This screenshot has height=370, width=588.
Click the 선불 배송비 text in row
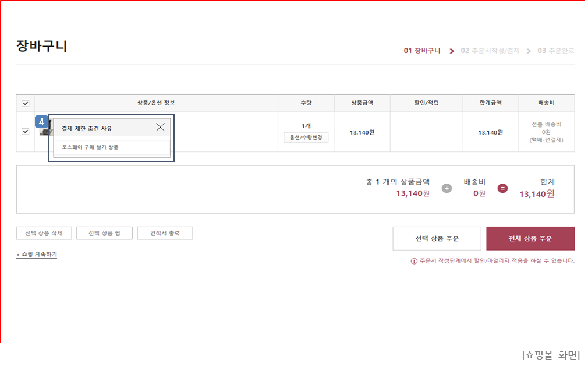click(547, 124)
